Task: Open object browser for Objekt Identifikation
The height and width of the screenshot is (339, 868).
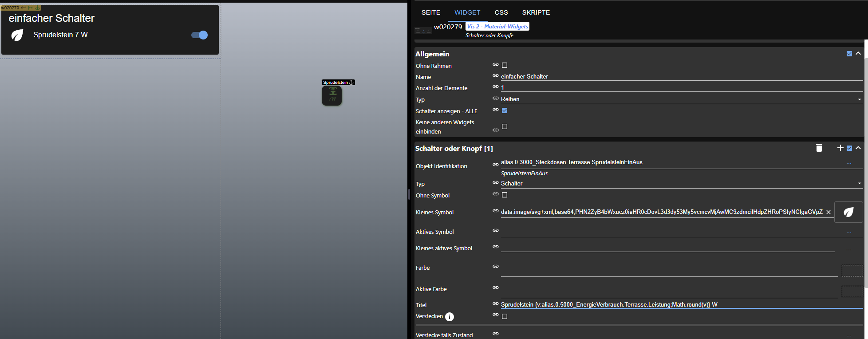Action: 848,163
